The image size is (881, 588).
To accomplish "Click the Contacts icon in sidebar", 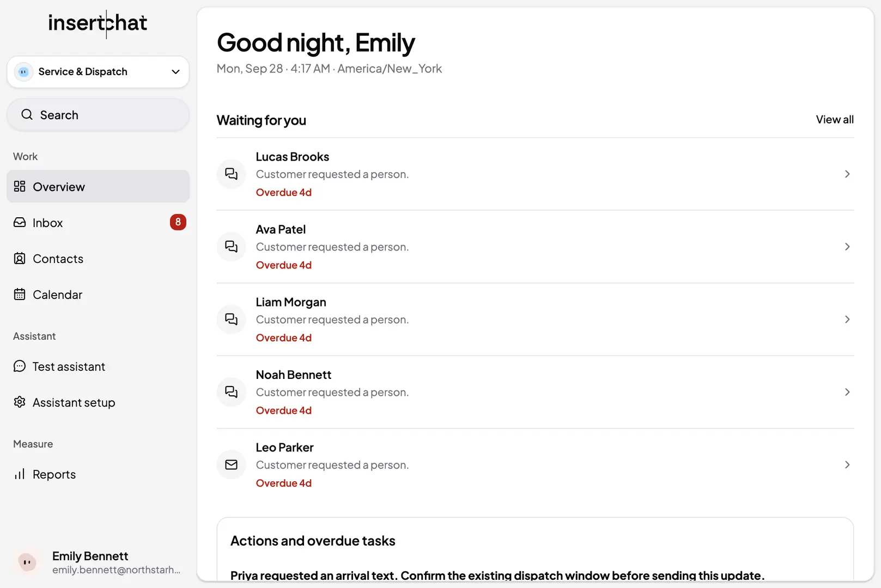I will click(x=20, y=258).
